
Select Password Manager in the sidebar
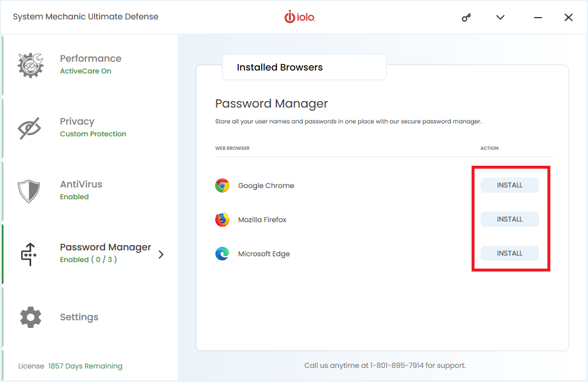pos(90,254)
